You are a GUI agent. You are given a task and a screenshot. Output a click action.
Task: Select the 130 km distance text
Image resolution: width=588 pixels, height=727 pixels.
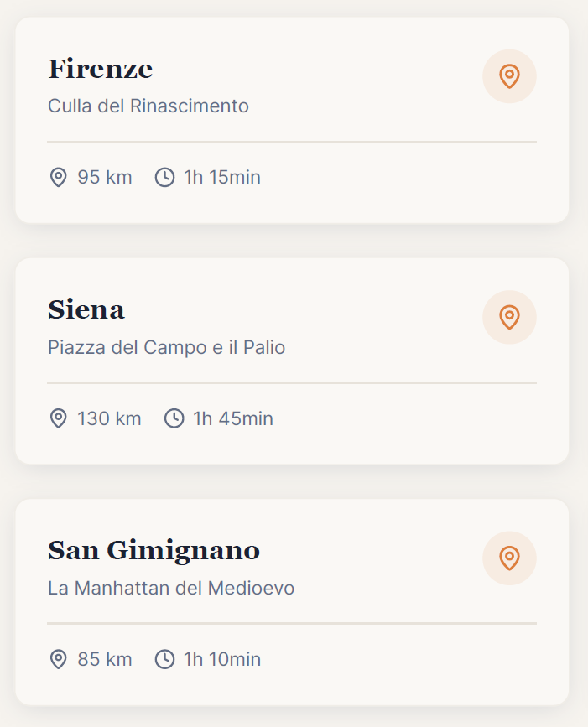pos(109,418)
